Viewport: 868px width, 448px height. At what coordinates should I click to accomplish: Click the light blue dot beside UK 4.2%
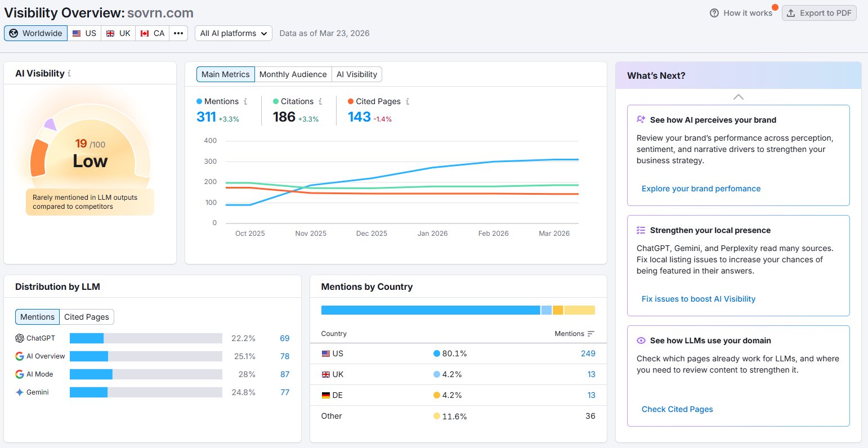point(437,374)
